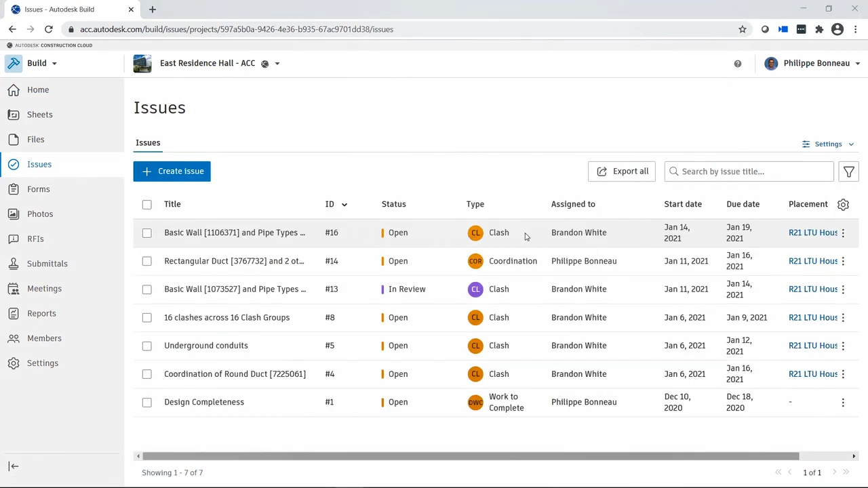Image resolution: width=868 pixels, height=488 pixels.
Task: Check the 16 clashes issue checkbox
Action: [147, 318]
